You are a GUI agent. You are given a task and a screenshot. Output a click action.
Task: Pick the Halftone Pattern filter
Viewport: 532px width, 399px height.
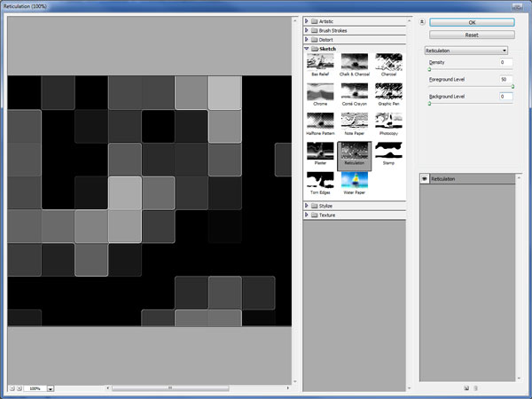pos(319,122)
